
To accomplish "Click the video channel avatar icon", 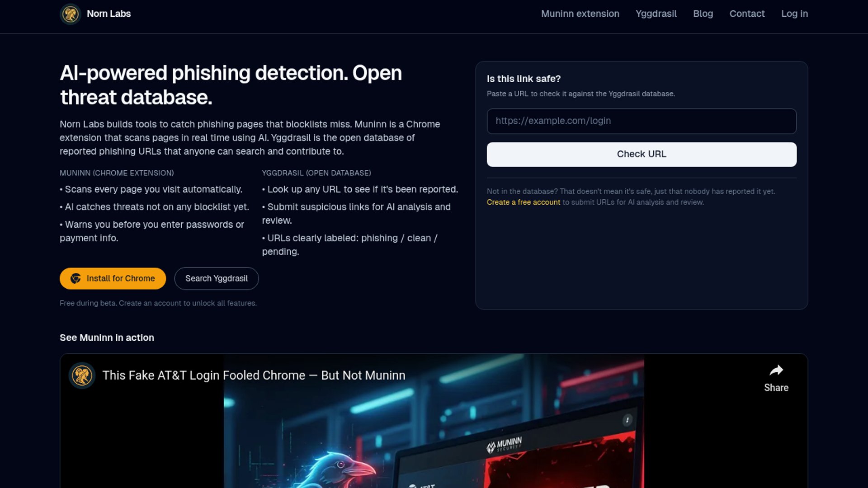I will [82, 375].
